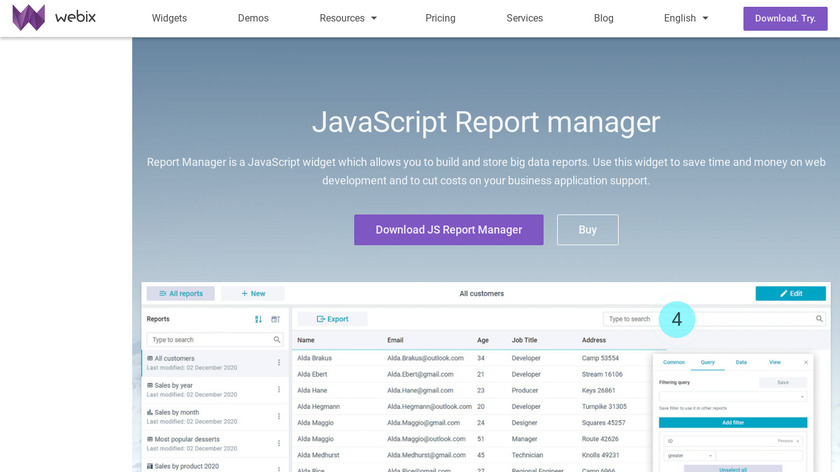Open the Pricing page
The height and width of the screenshot is (472, 840).
click(440, 18)
